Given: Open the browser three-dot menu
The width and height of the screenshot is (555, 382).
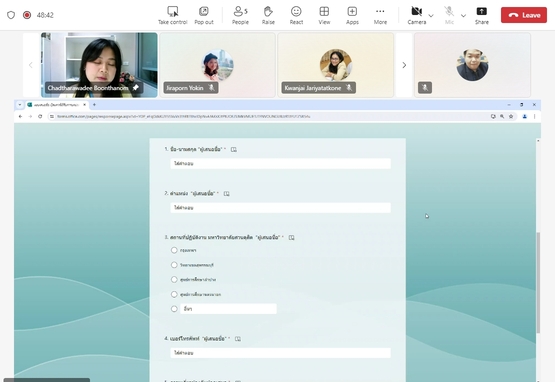Looking at the screenshot, I should pyautogui.click(x=534, y=116).
